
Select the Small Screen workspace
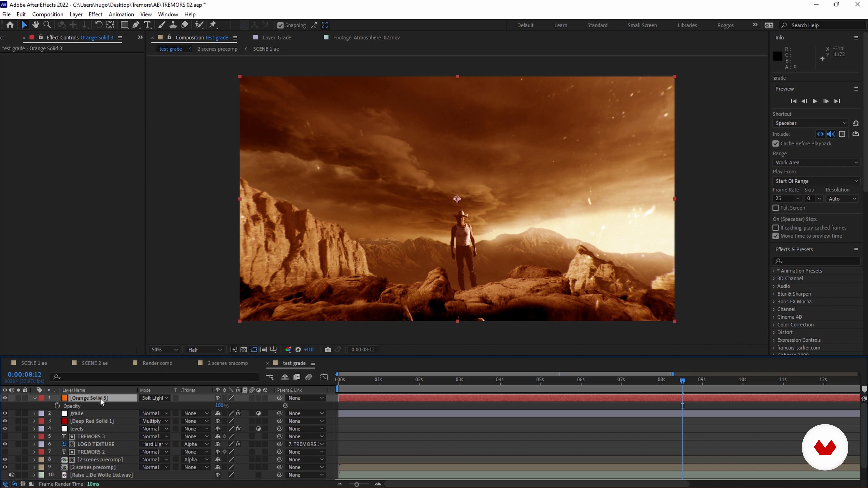642,25
